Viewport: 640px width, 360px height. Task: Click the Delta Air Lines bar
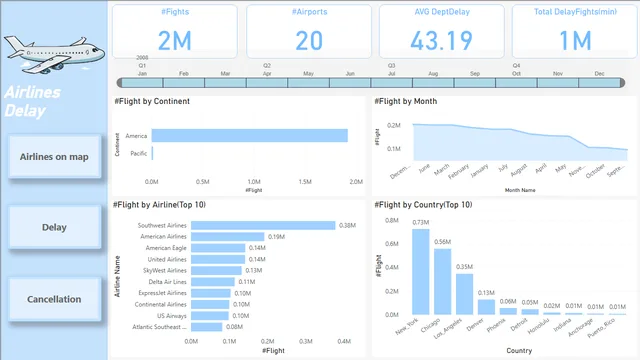213,282
